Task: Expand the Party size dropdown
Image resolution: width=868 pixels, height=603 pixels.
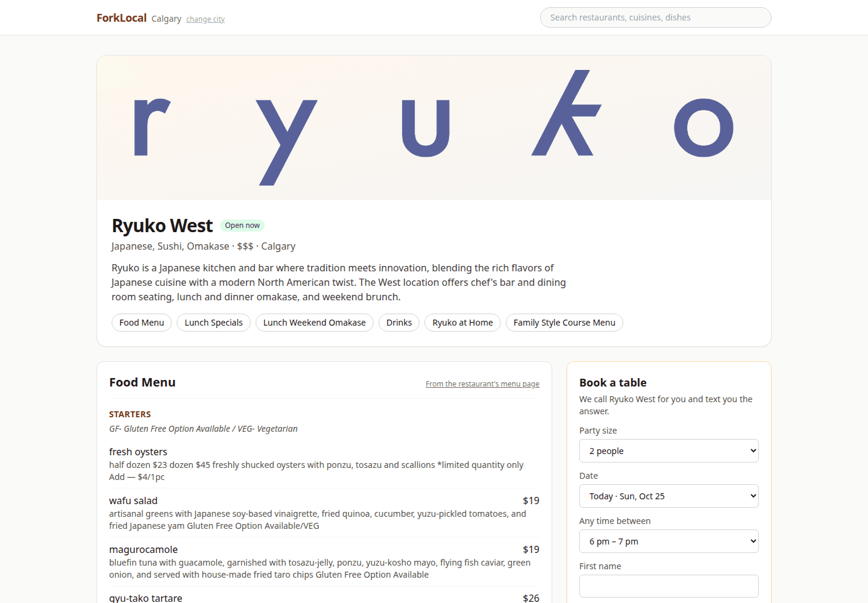Action: 669,451
